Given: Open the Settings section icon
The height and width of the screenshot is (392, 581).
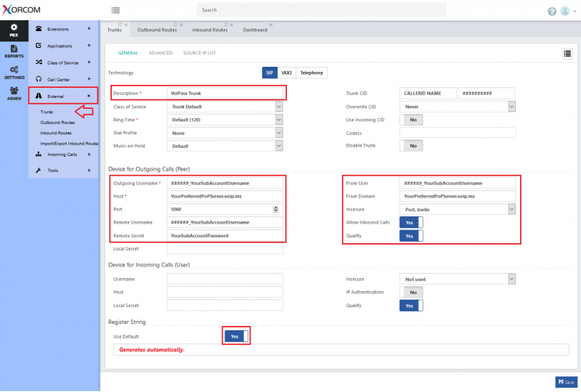Looking at the screenshot, I should 14,73.
